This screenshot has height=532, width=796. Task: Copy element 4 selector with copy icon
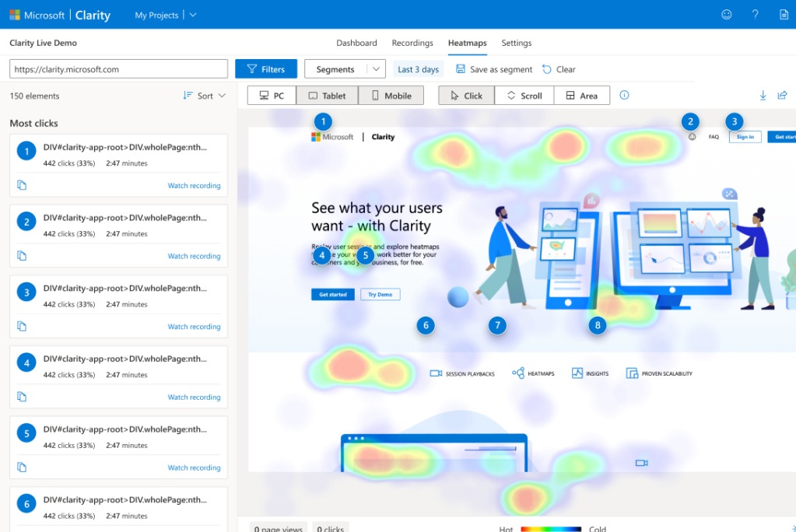(22, 397)
